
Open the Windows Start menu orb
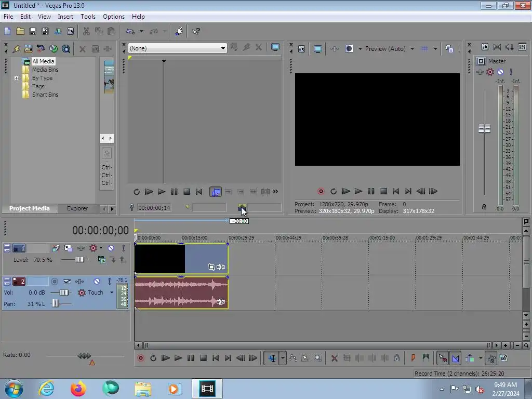(x=14, y=389)
